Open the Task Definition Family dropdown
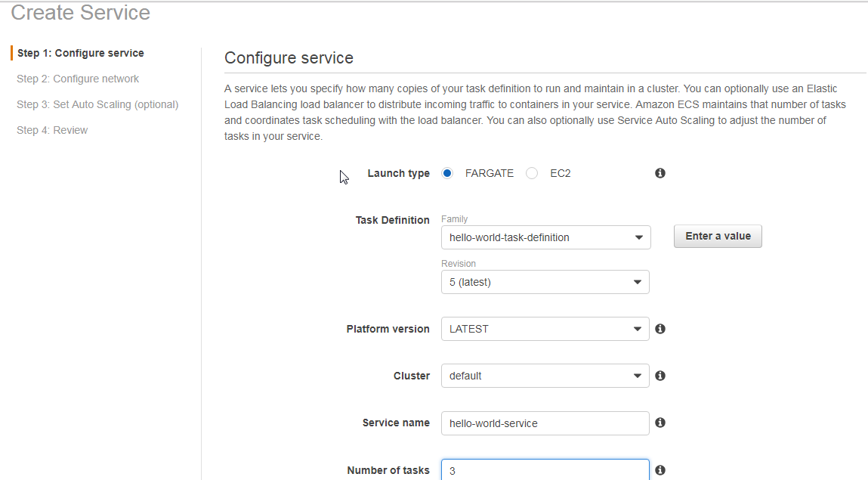Viewport: 868px width, 480px height. [546, 237]
